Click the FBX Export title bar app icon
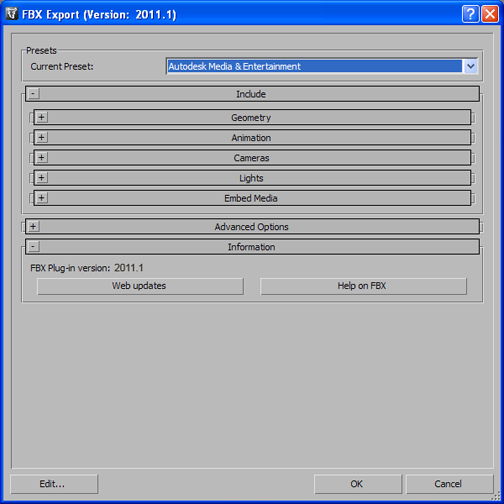Screen dimensions: 504x504 (12, 14)
